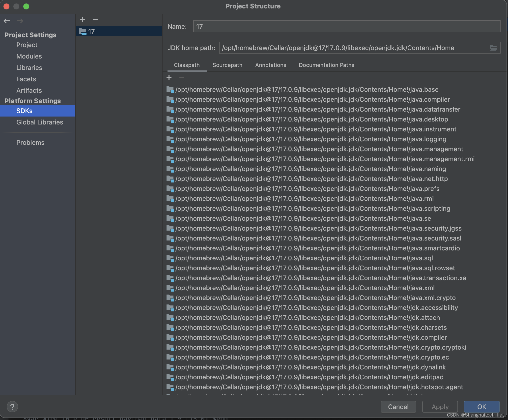Open Global Libraries in Platform Settings
This screenshot has height=420, width=508.
[x=40, y=122]
